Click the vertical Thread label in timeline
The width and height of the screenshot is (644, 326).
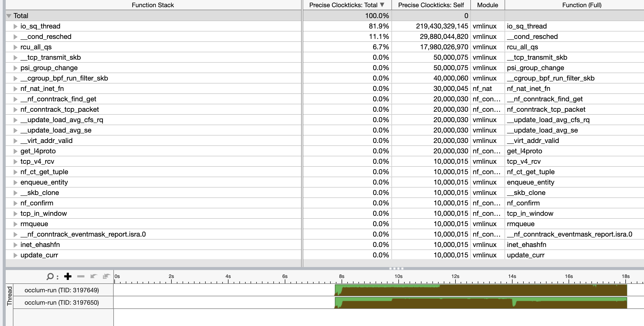point(9,296)
